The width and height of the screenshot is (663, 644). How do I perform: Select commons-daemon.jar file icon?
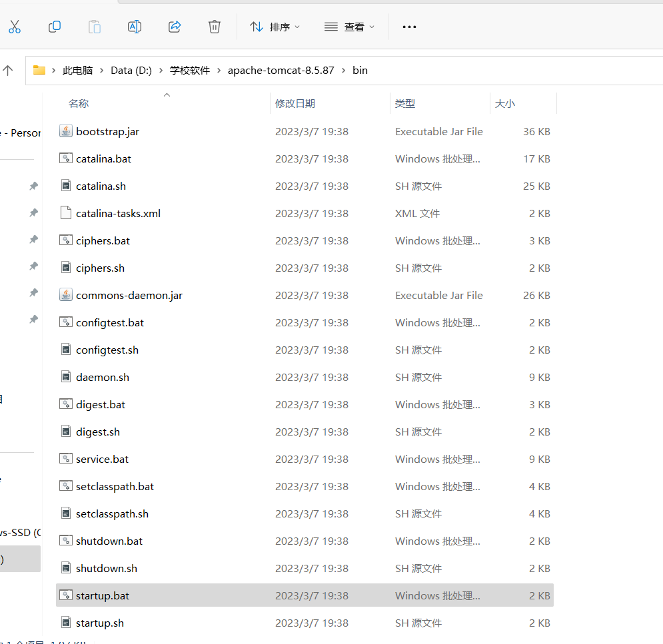click(x=65, y=295)
